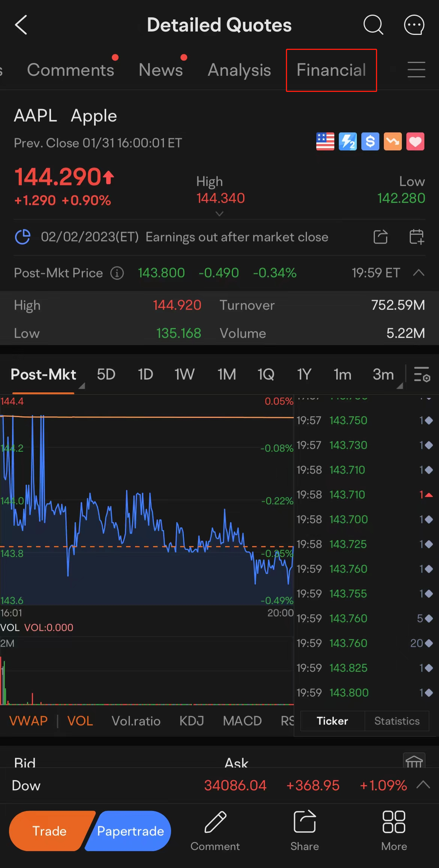Toggle the VWAP indicator
Viewport: 439px width, 868px height.
pos(29,721)
